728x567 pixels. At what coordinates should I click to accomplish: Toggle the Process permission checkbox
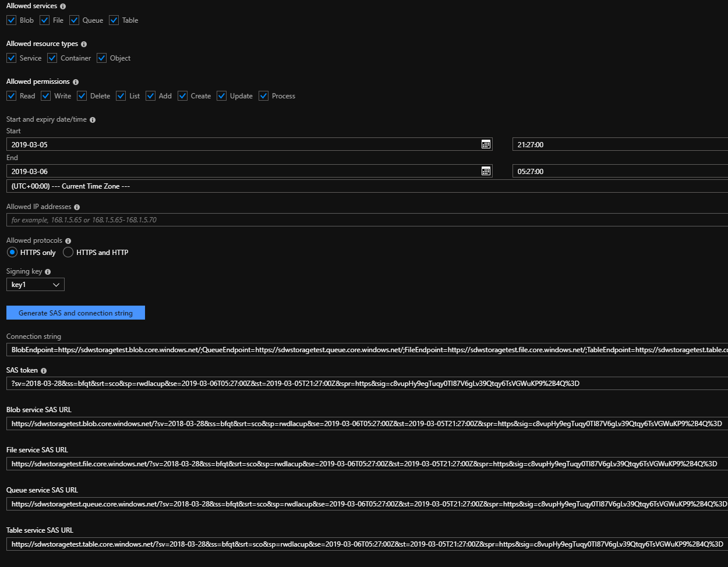[263, 96]
